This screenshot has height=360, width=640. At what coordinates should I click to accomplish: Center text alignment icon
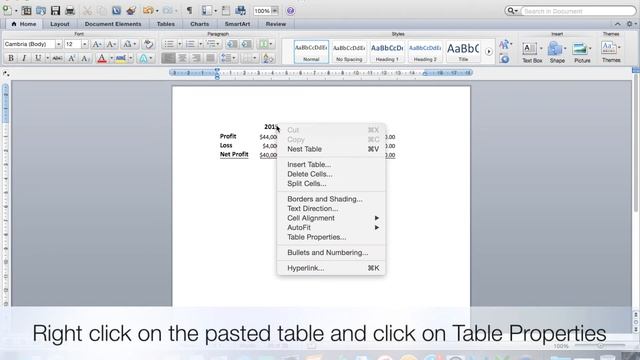[x=182, y=58]
